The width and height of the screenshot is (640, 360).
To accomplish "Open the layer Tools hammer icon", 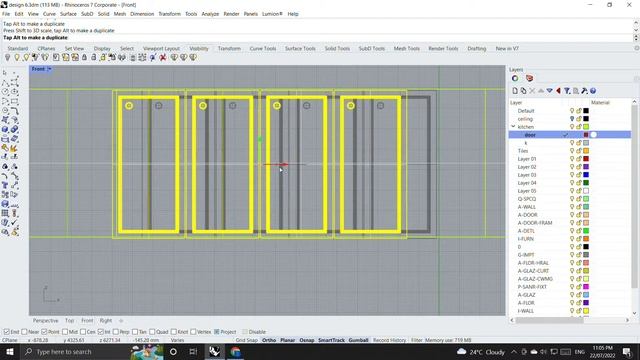I will [x=584, y=91].
